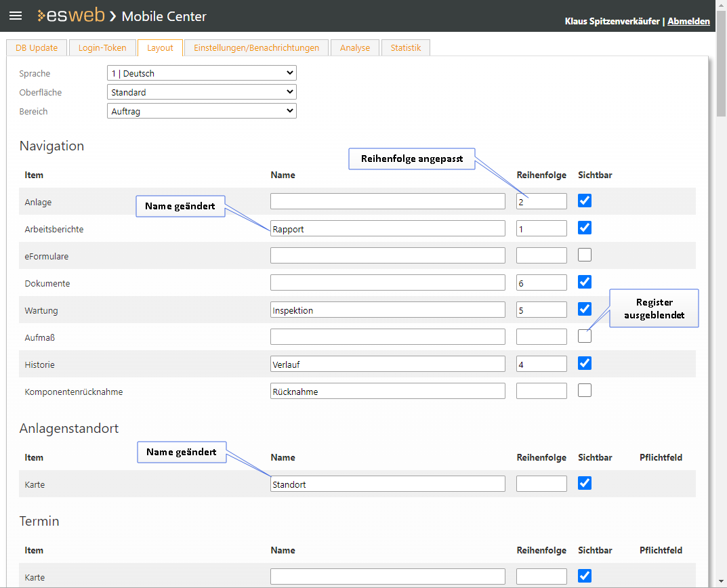Click the Abmelden link
The image size is (727, 588).
pos(688,21)
